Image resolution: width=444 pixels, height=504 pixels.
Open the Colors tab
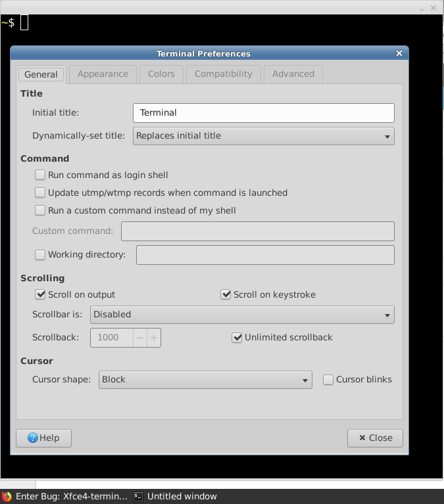point(161,74)
